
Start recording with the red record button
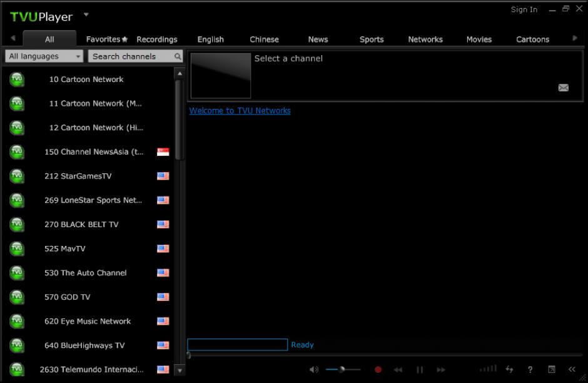click(x=378, y=369)
